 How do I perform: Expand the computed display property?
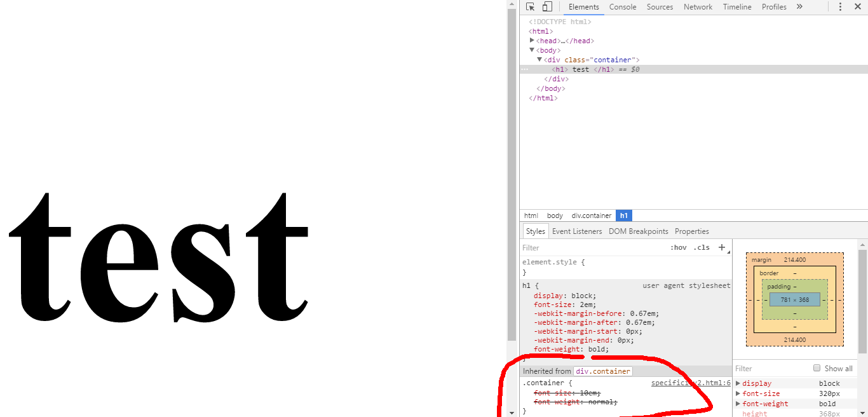click(738, 383)
